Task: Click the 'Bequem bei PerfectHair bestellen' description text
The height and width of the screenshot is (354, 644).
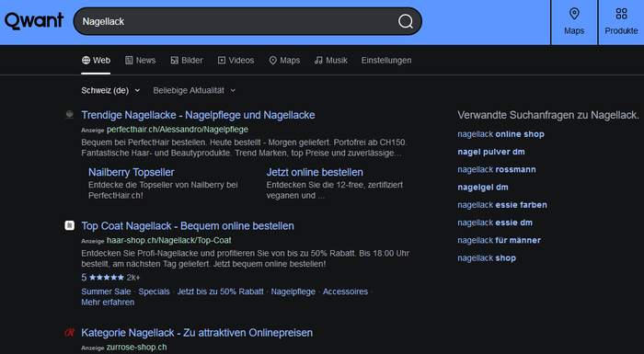Action: [x=245, y=148]
